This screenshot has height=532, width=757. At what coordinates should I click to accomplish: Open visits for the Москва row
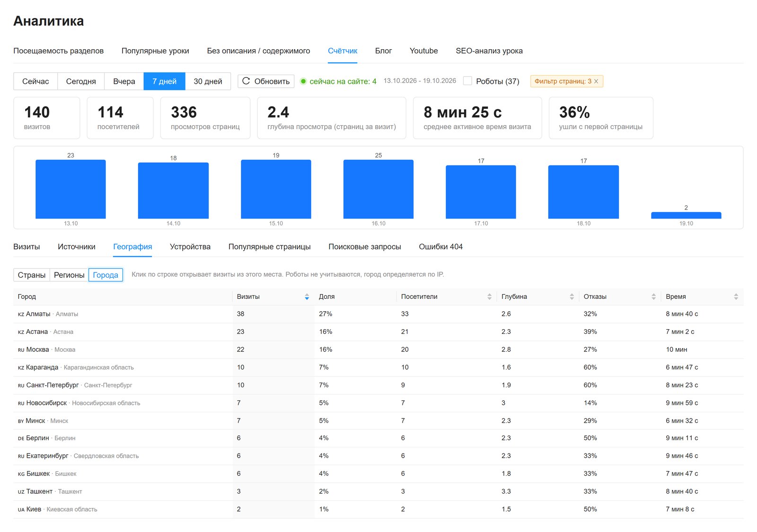click(378, 349)
